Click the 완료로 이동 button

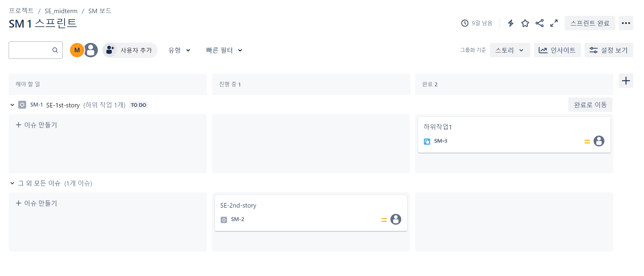[590, 105]
